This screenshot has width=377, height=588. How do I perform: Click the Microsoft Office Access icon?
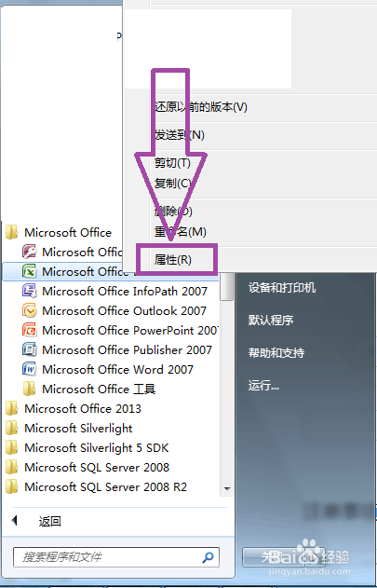[x=29, y=252]
